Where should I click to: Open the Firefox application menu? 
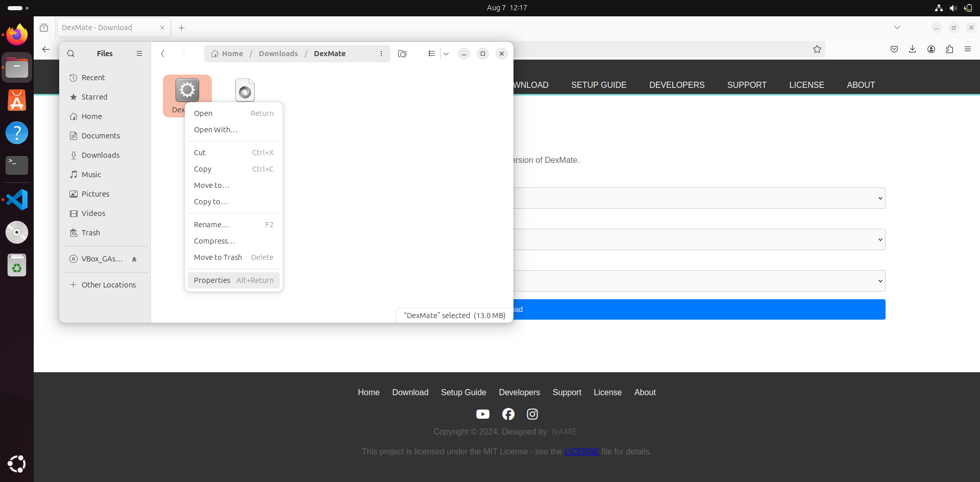pyautogui.click(x=968, y=49)
